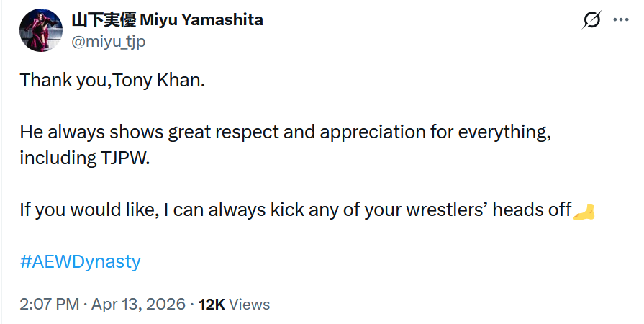
Task: Open the Grok explain-post icon
Action: click(x=591, y=21)
